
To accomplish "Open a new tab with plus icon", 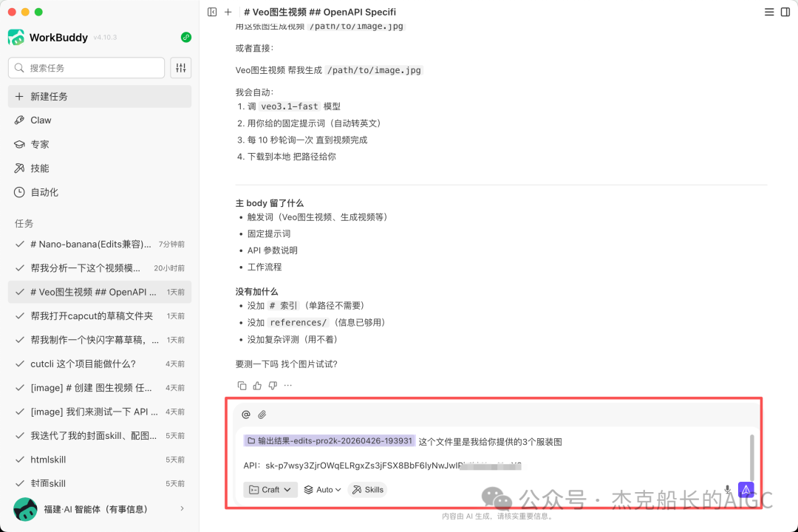I will 228,12.
